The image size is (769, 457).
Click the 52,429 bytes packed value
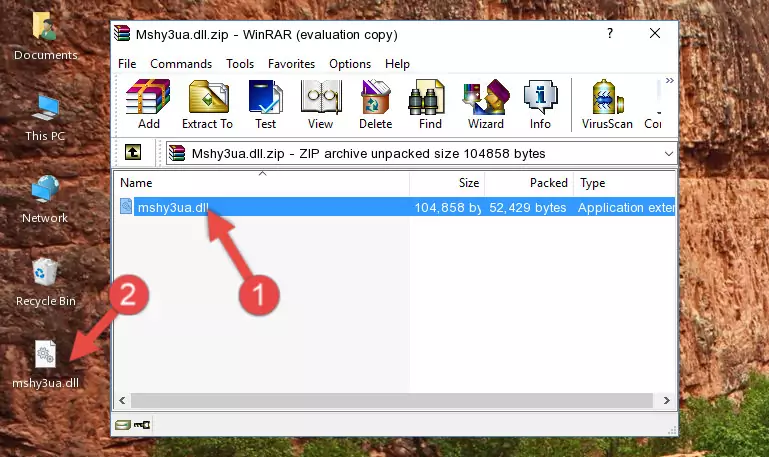click(x=528, y=207)
